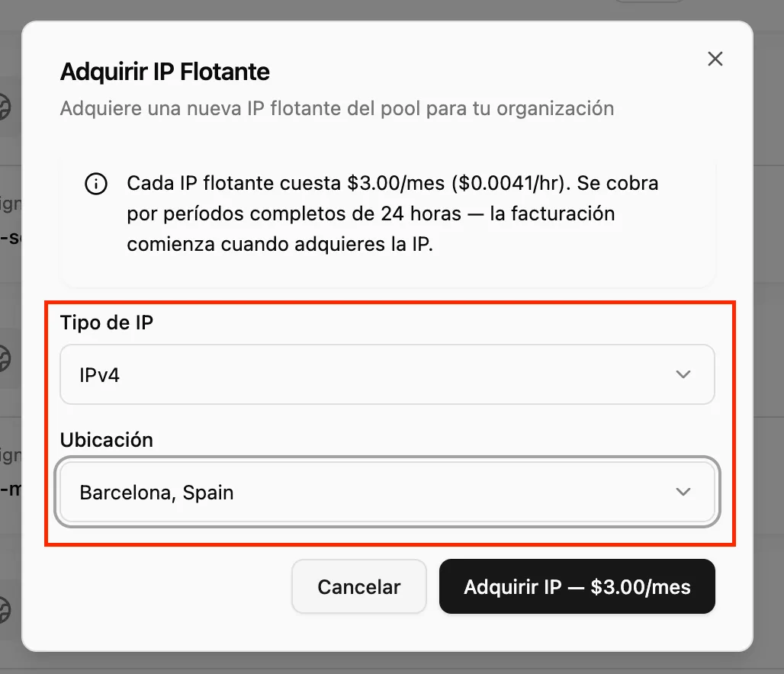Click the Ubicación field label
Image resolution: width=784 pixels, height=674 pixels.
coord(107,440)
